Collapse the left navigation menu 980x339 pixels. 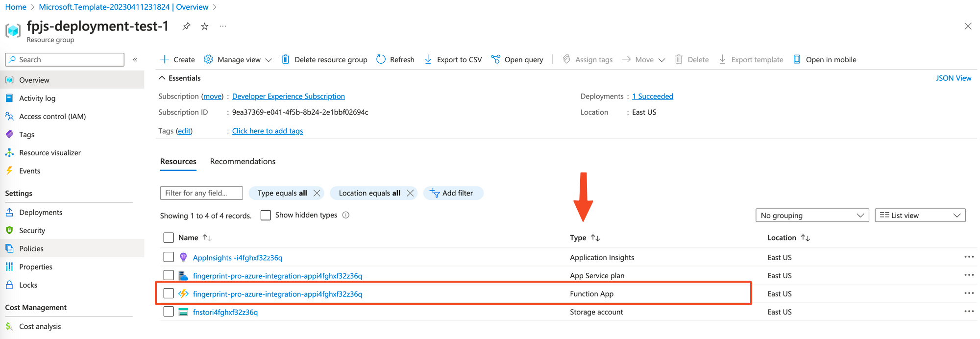point(135,59)
